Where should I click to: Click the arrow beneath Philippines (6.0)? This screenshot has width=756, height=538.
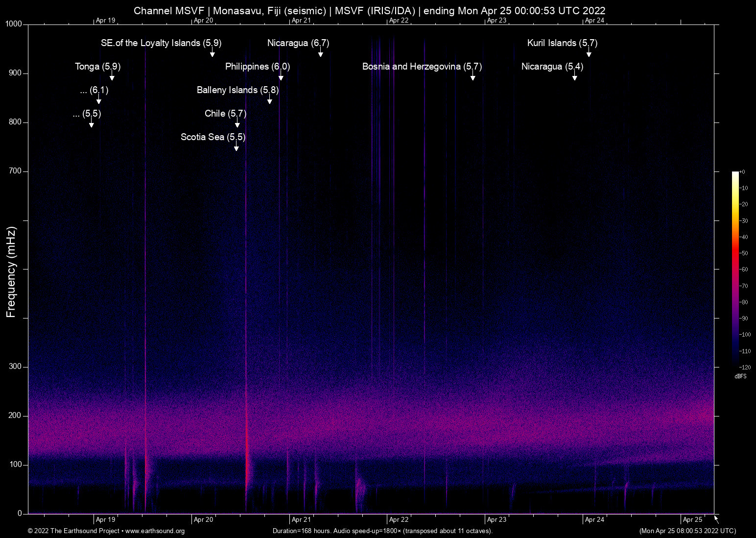point(281,76)
